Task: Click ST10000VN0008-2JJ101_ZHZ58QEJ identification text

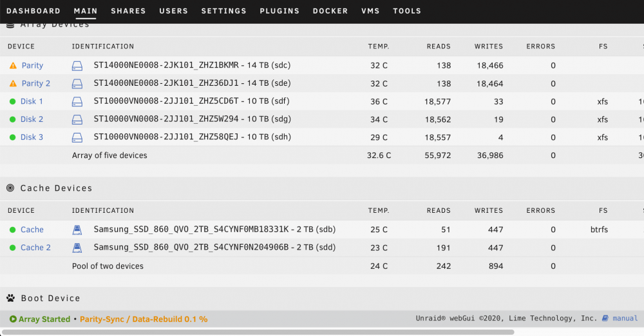Action: [166, 137]
